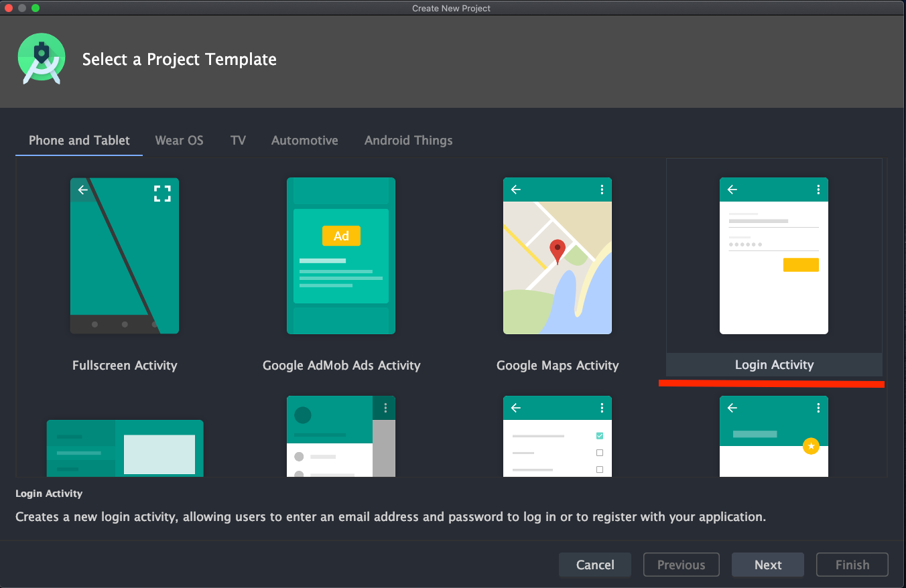Select the Login Activity template preview
This screenshot has height=588, width=906.
(774, 256)
